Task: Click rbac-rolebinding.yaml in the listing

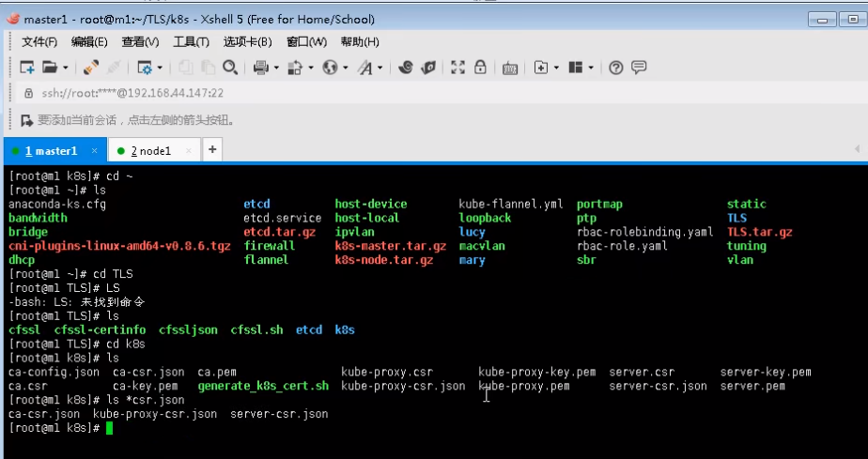Action: 645,232
